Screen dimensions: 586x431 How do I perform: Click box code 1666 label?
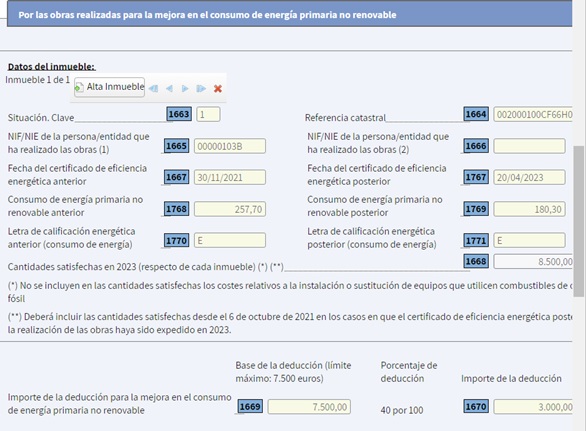[476, 146]
